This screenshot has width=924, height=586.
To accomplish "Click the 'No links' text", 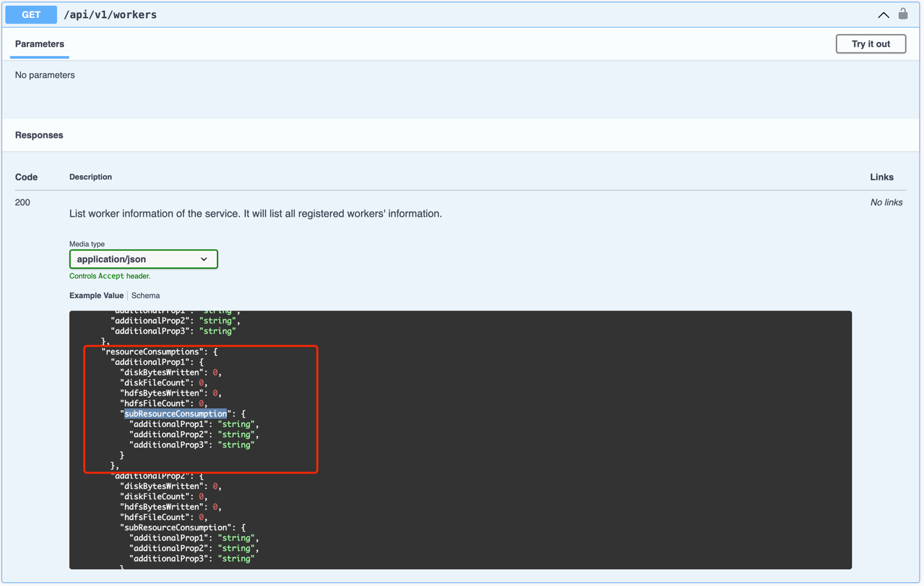I will [886, 202].
